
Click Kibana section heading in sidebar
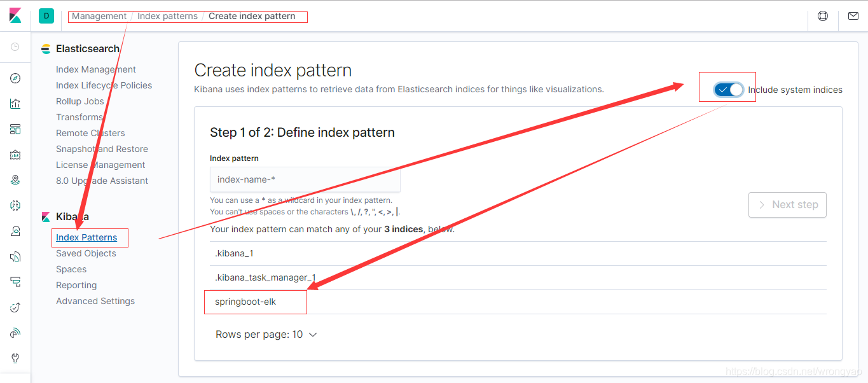point(72,217)
